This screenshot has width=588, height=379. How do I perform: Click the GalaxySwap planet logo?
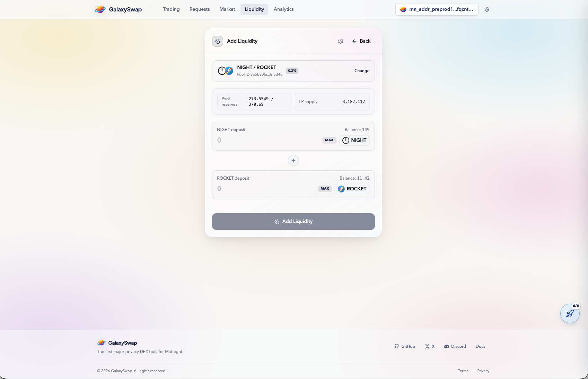click(x=100, y=9)
